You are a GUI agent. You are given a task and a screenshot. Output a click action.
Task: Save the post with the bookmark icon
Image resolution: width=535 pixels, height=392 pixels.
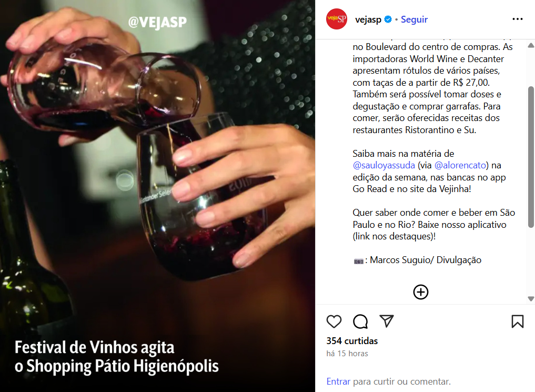coord(517,321)
